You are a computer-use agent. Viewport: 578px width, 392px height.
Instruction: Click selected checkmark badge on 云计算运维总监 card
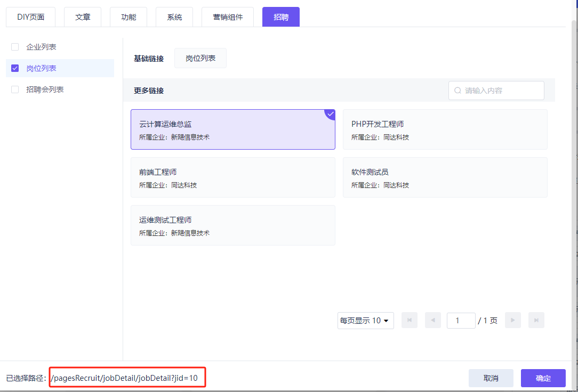(331, 114)
